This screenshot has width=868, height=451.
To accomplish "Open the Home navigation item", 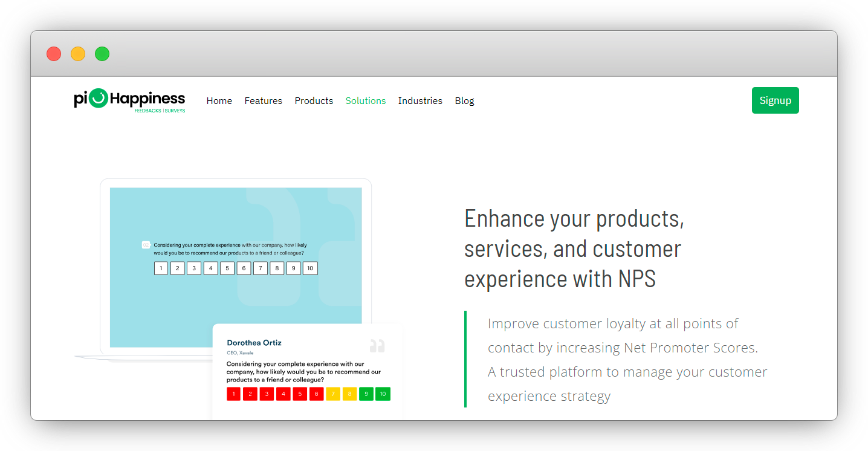I will [x=219, y=100].
